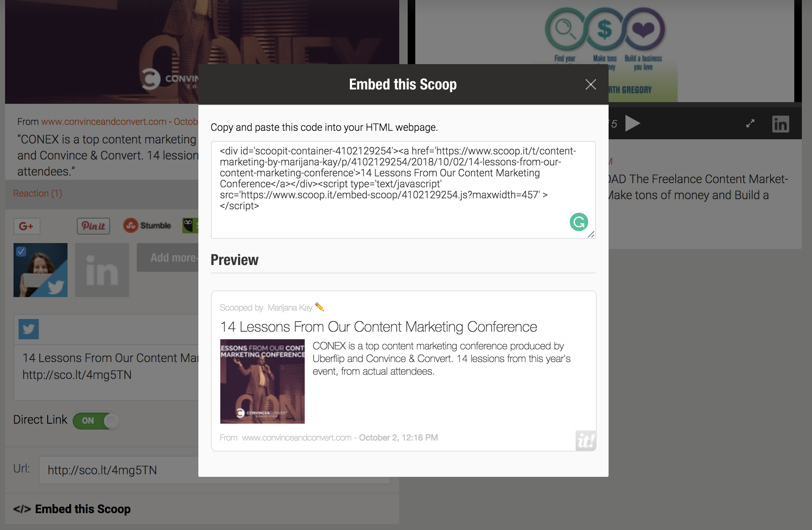Open Reaction (1) link
This screenshot has width=812, height=530.
38,193
